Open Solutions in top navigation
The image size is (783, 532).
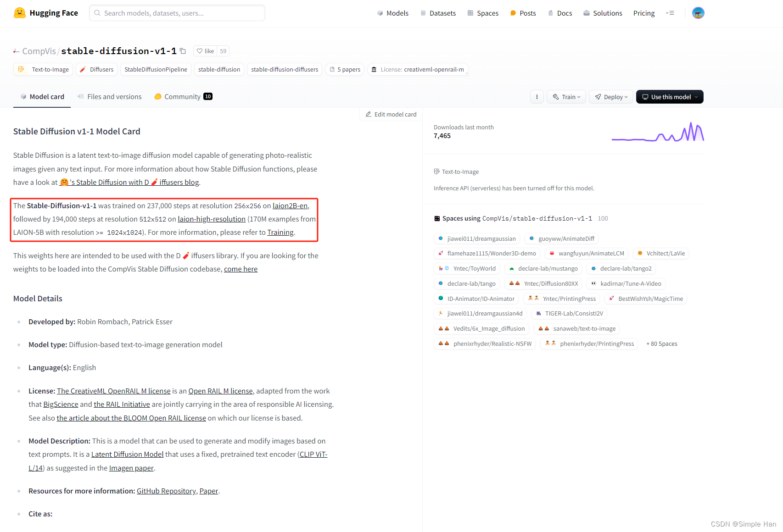click(x=603, y=13)
